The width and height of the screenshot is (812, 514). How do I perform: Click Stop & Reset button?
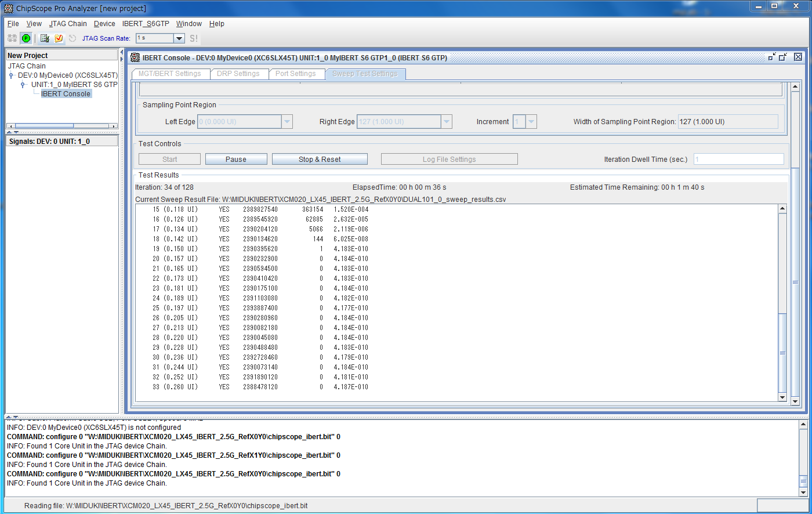click(320, 159)
